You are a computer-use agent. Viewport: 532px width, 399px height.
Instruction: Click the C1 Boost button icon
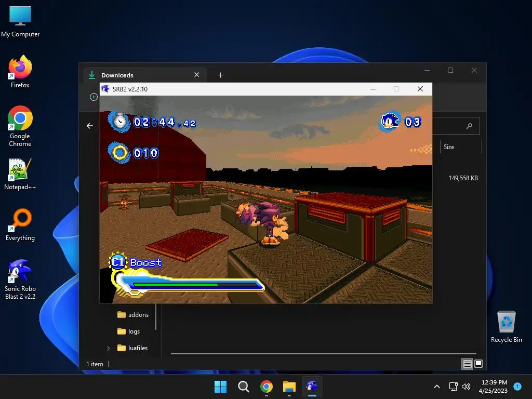click(118, 262)
